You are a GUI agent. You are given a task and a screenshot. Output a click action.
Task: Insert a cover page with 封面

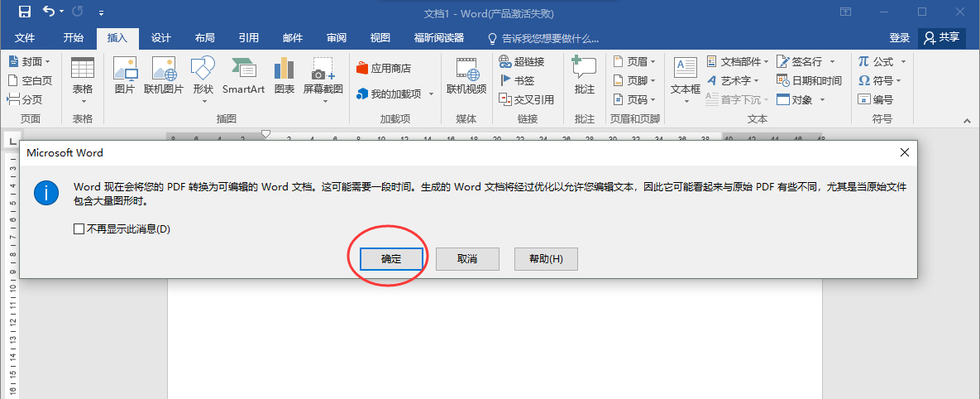coord(30,61)
